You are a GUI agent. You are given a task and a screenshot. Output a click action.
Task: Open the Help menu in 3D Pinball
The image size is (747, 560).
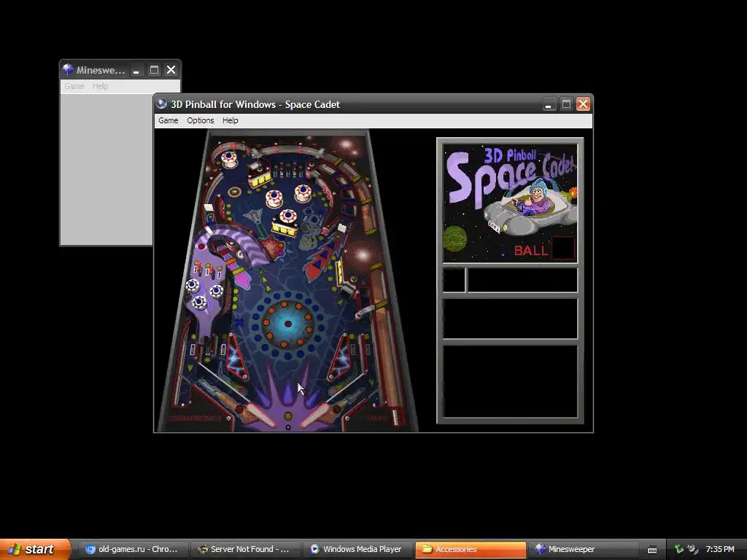point(230,120)
